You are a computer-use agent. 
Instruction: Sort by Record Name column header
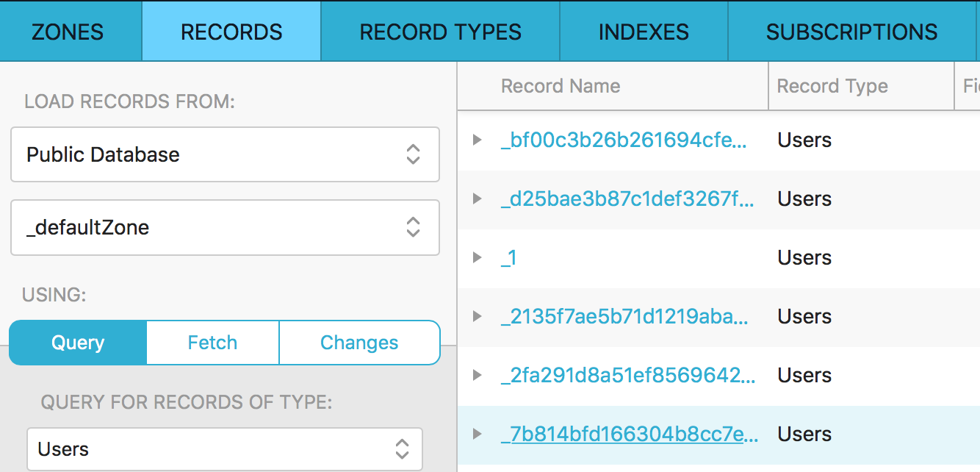click(x=561, y=86)
